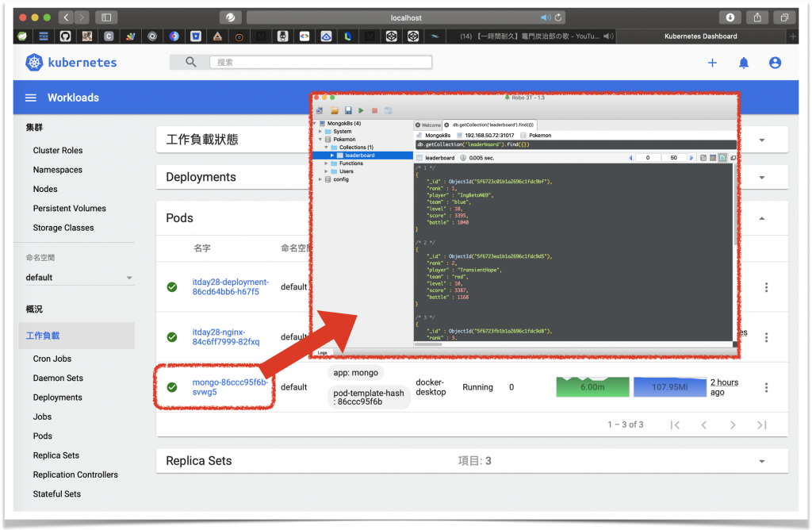
Task: Click the Safari reload page icon
Action: (558, 17)
